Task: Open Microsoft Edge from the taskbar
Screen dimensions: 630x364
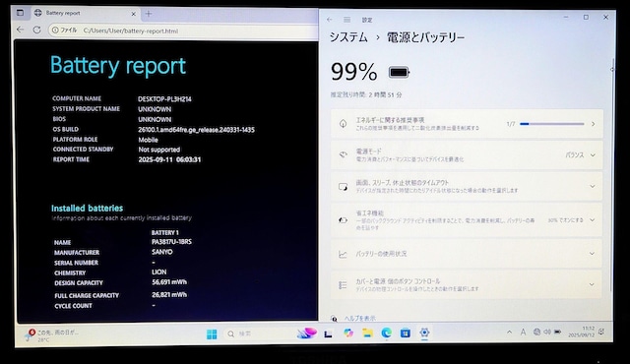Action: (387, 333)
